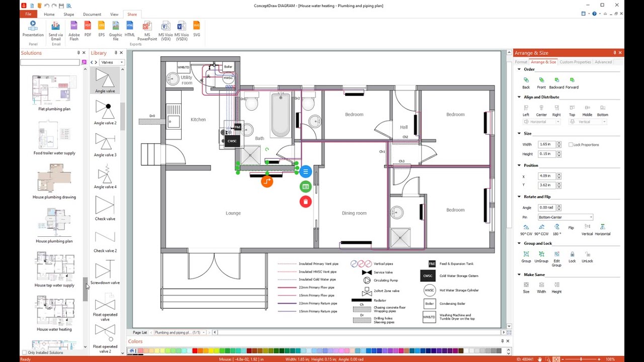Collapse the Rotate and Flip section
Image resolution: width=644 pixels, height=362 pixels.
(x=519, y=197)
